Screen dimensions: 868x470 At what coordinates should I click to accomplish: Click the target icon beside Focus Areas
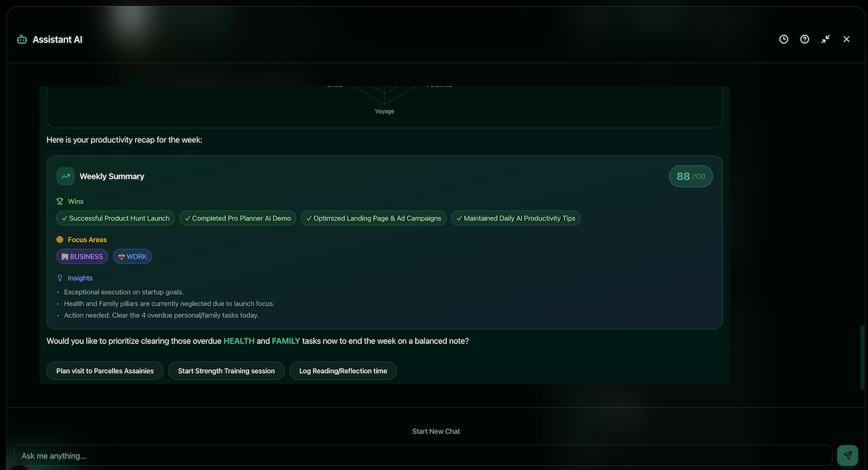[x=59, y=239]
